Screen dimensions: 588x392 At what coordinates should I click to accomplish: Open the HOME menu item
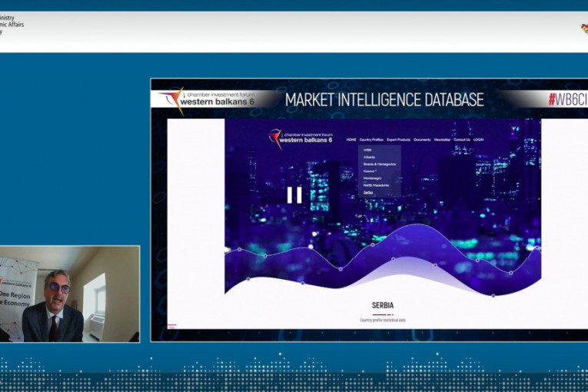tap(351, 140)
